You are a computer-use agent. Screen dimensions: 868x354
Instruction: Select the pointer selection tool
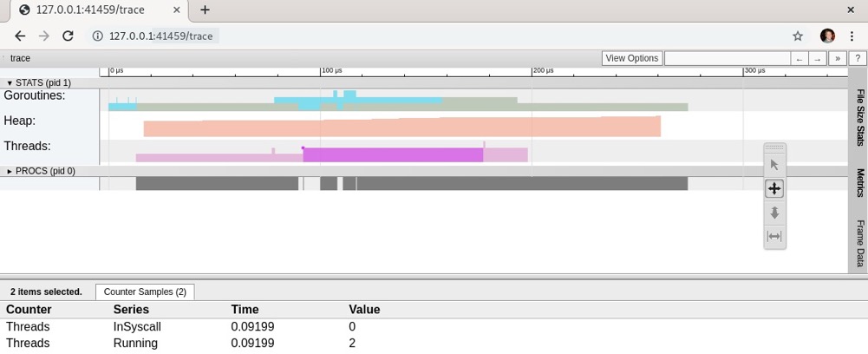tap(773, 165)
